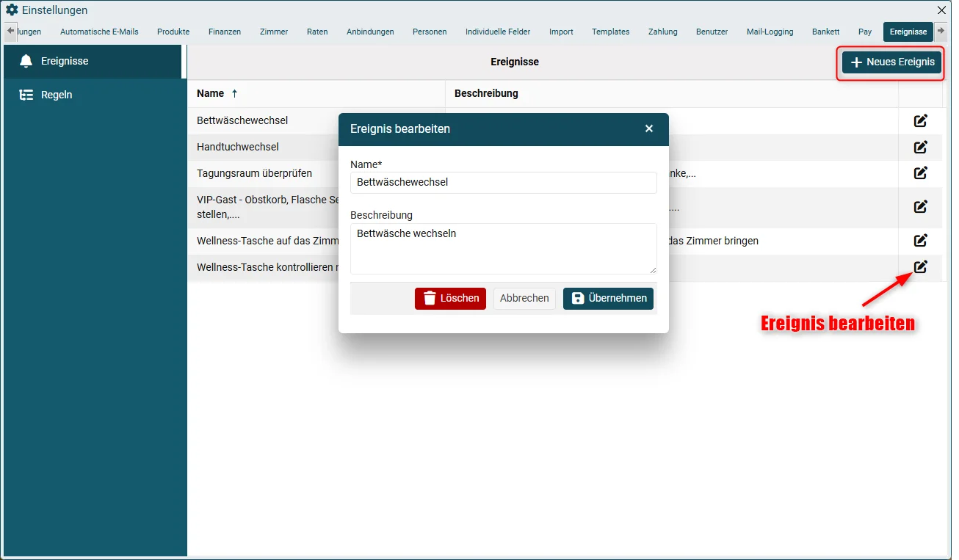The width and height of the screenshot is (959, 560).
Task: Switch to Produkte tab
Action: coord(173,32)
